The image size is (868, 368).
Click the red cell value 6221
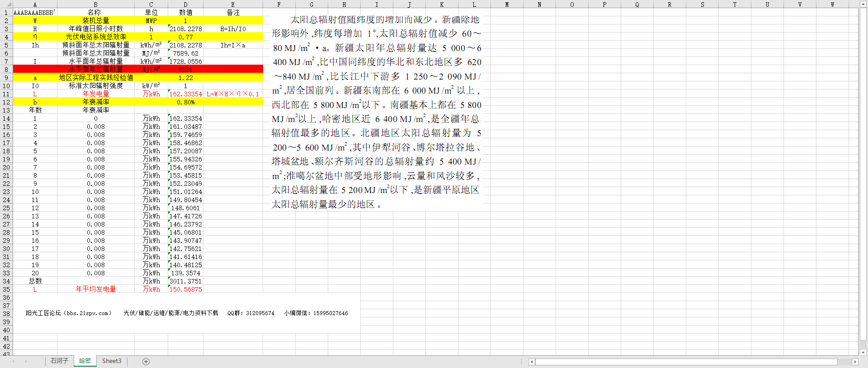[185, 70]
